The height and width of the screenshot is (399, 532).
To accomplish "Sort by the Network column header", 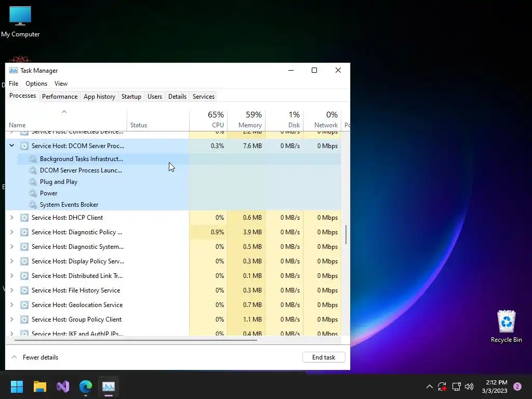I will click(322, 120).
